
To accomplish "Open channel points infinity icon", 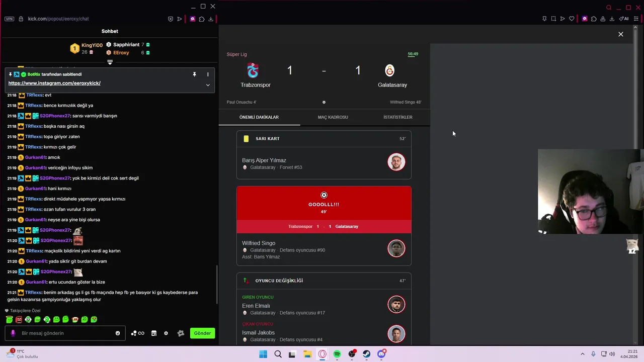I will click(x=137, y=333).
